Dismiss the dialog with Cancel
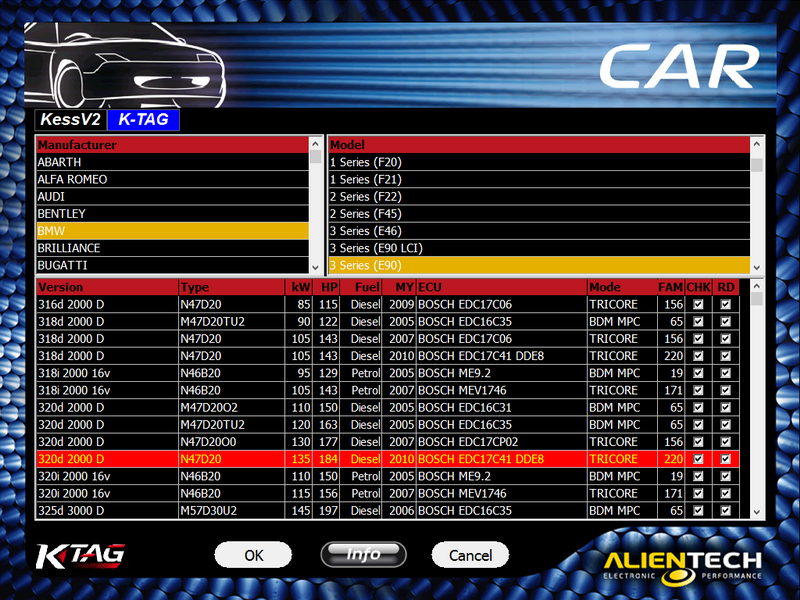The width and height of the screenshot is (800, 600). pyautogui.click(x=470, y=555)
